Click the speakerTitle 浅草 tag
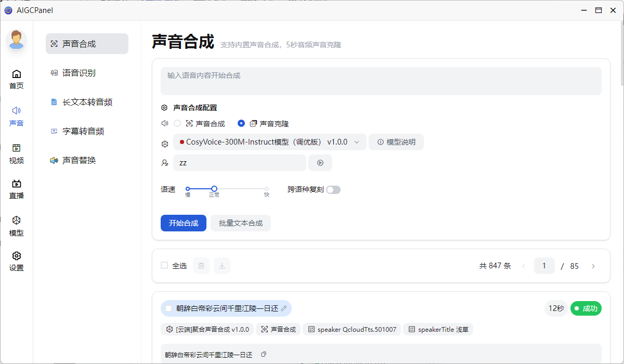This screenshot has width=624, height=364. tap(438, 329)
